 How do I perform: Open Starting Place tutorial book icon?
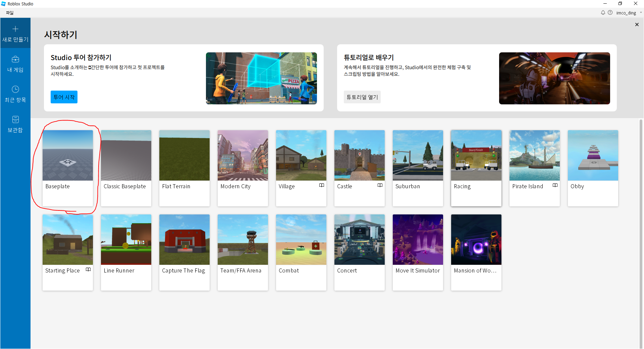click(x=88, y=269)
